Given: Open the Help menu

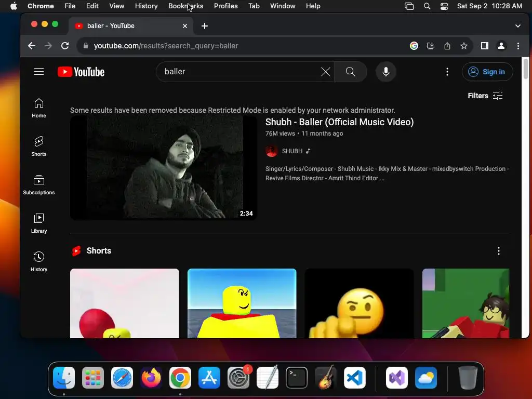Looking at the screenshot, I should (313, 6).
